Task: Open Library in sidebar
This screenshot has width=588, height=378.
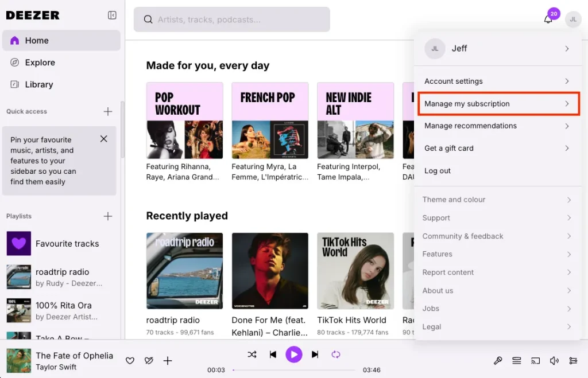Action: tap(61, 85)
